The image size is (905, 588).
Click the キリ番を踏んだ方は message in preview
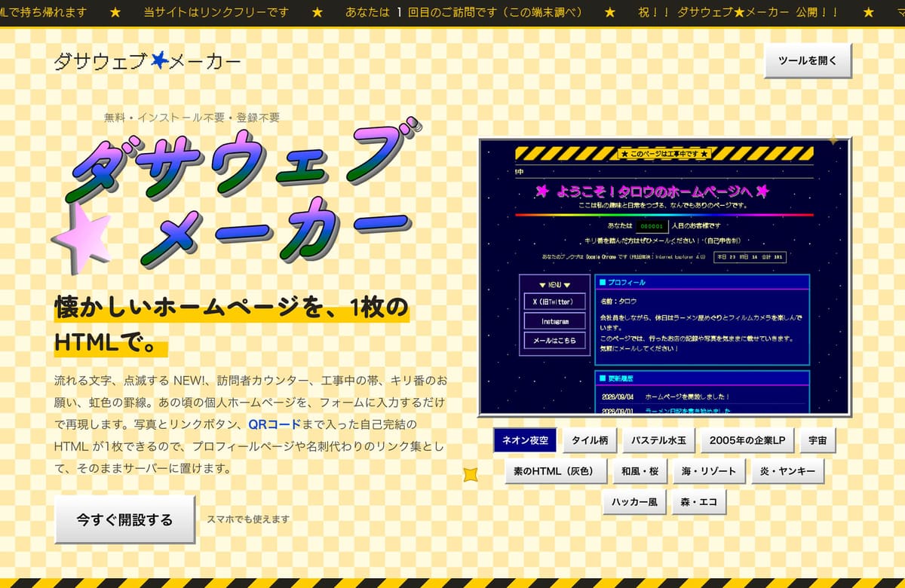tap(662, 241)
